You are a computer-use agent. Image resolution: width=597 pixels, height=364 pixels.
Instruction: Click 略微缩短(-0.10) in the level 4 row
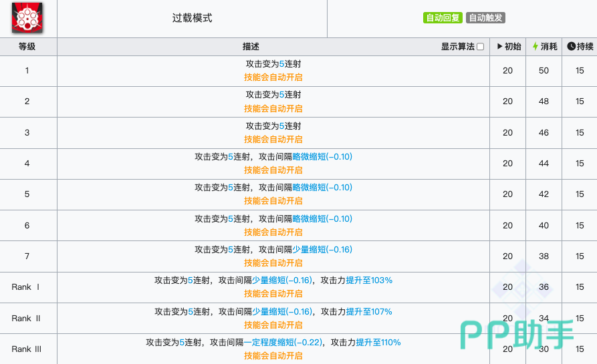coord(322,157)
